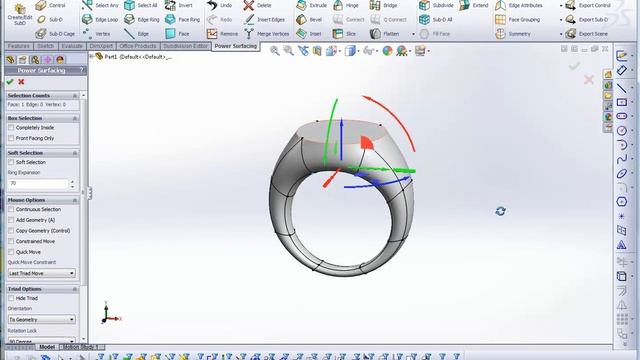640x360 pixels.
Task: Open the Office Products tab
Action: point(138,46)
